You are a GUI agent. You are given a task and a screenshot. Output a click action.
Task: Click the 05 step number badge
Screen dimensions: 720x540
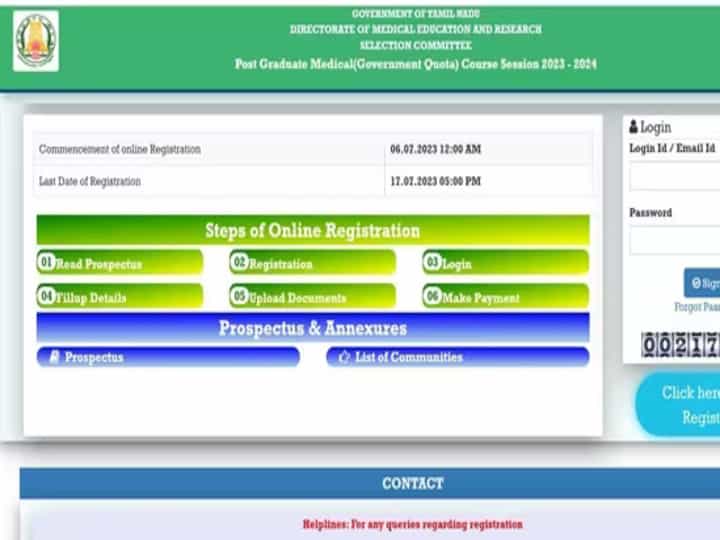click(x=239, y=296)
